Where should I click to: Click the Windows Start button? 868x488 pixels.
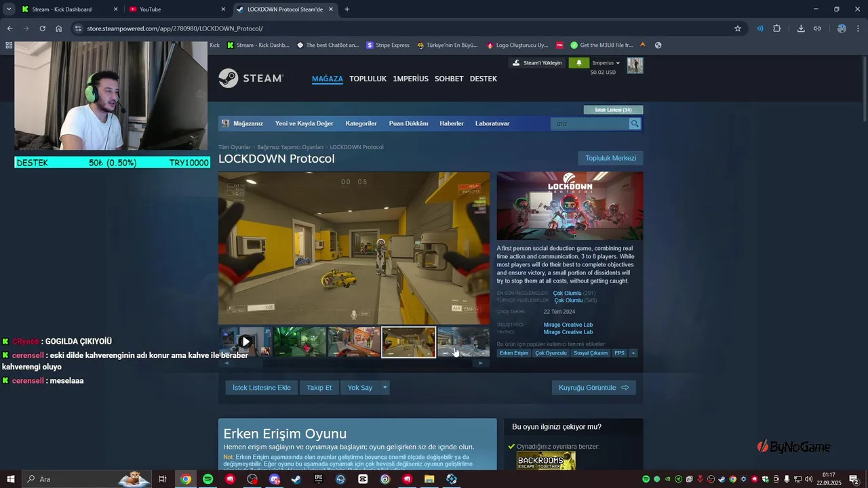pyautogui.click(x=11, y=479)
